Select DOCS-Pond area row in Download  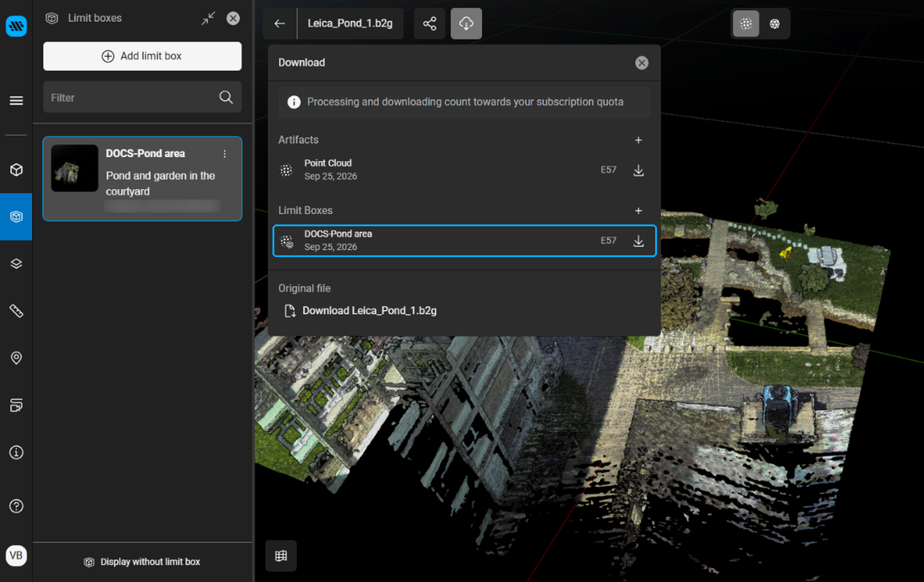pos(464,241)
